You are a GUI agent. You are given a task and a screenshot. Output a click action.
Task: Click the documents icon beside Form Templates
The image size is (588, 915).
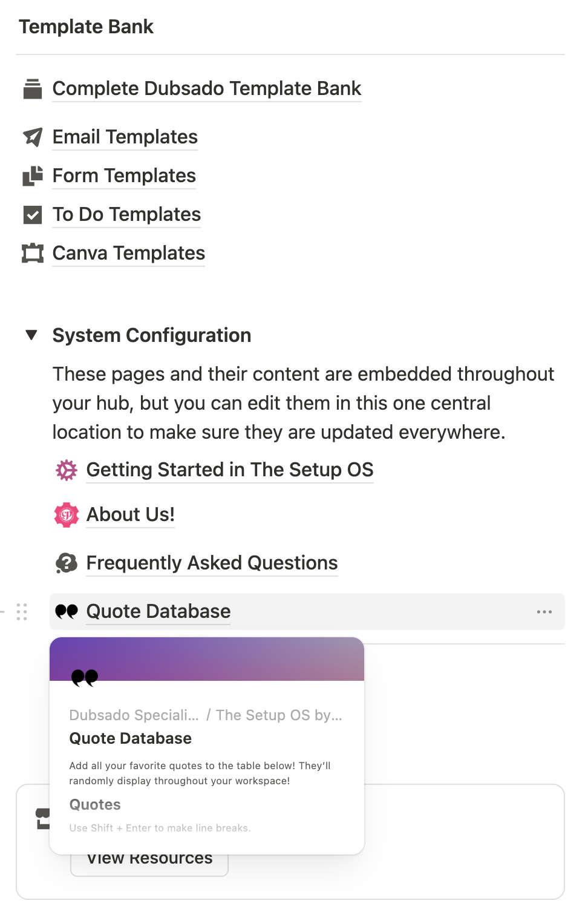click(33, 176)
